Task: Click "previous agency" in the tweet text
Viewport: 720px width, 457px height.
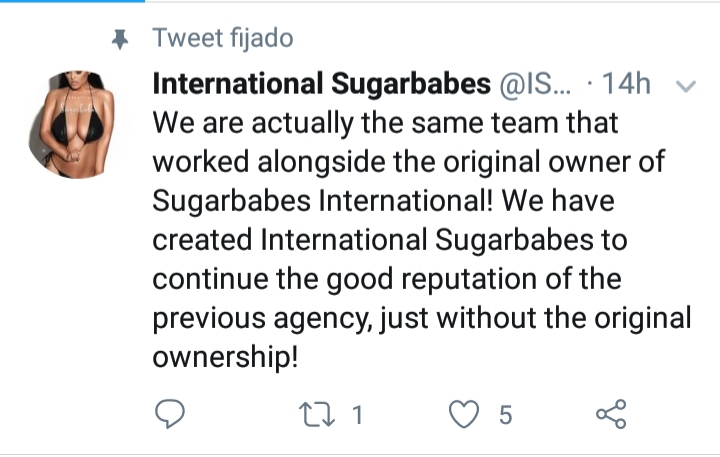Action: pos(294,319)
